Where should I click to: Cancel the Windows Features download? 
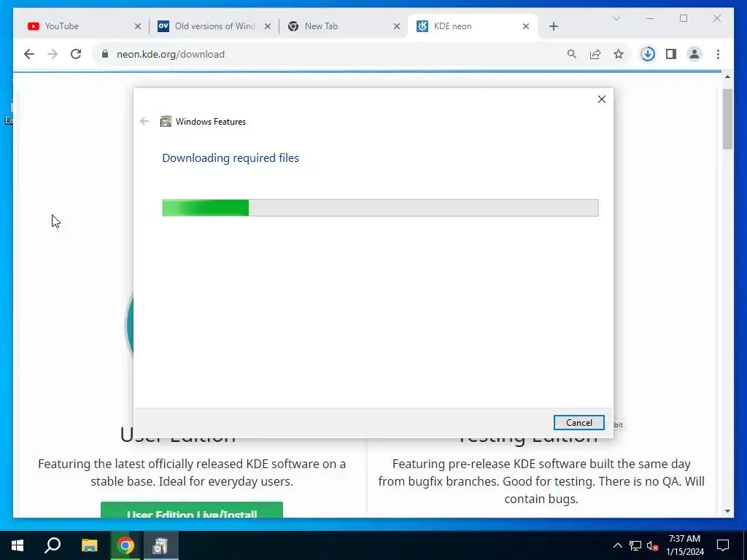[x=578, y=422]
